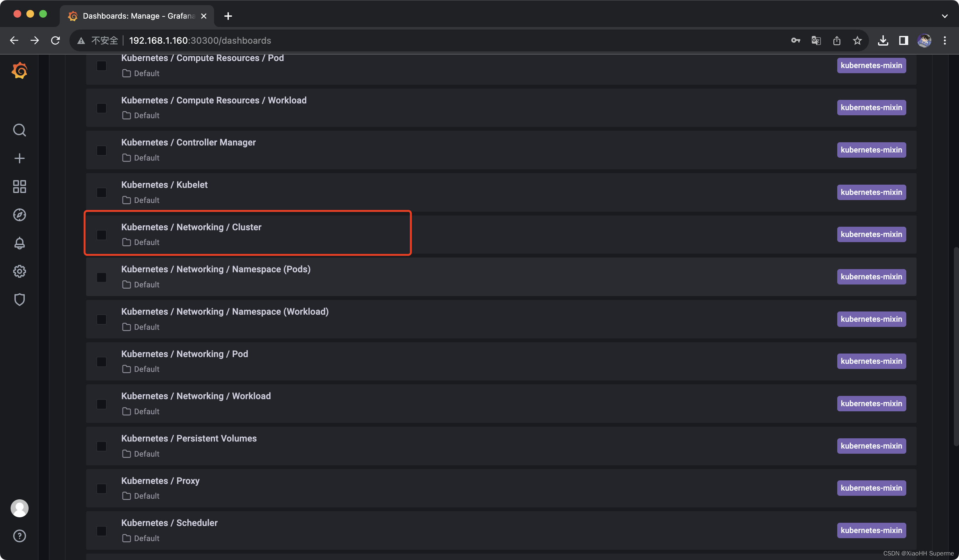Image resolution: width=959 pixels, height=560 pixels.
Task: Check the Compute Resources / Pod checkbox
Action: click(x=101, y=66)
